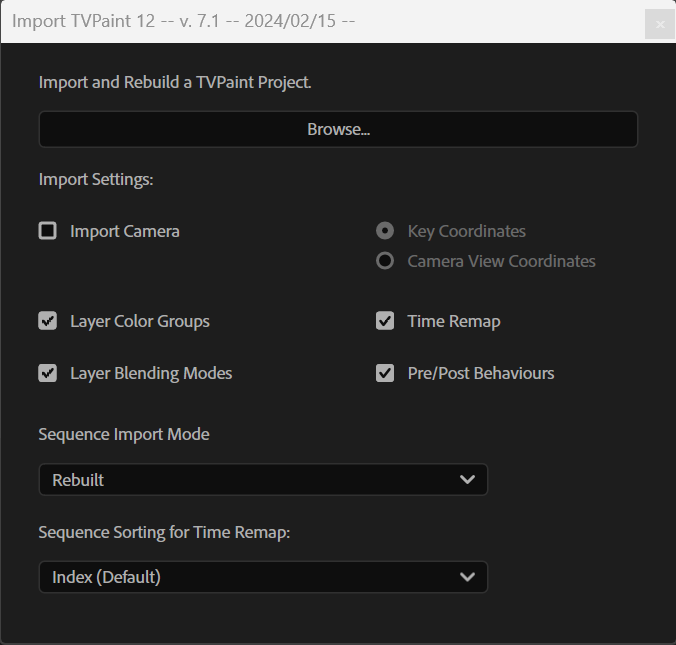
Task: Click the Browse... button
Action: pyautogui.click(x=338, y=129)
